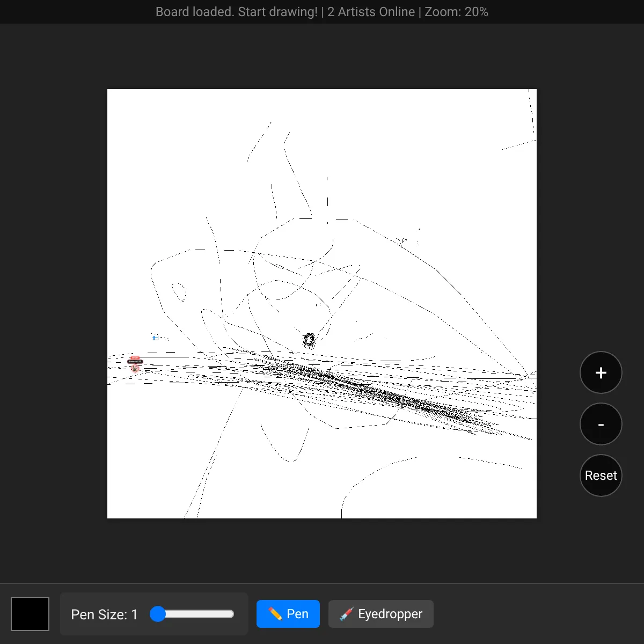The image size is (644, 644).
Task: Activate the Pen tool
Action: pyautogui.click(x=288, y=614)
